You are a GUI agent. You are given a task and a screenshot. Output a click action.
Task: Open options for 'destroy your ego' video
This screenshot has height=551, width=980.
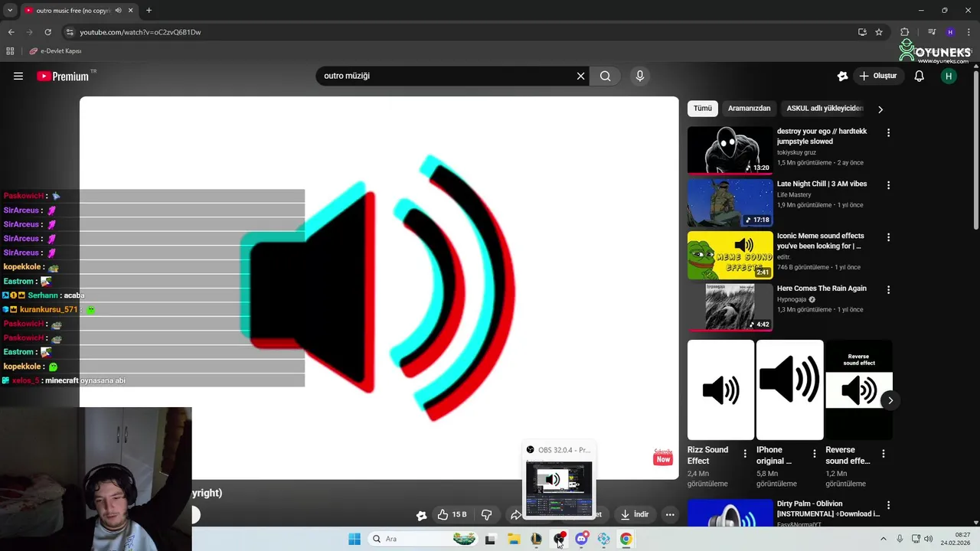888,133
